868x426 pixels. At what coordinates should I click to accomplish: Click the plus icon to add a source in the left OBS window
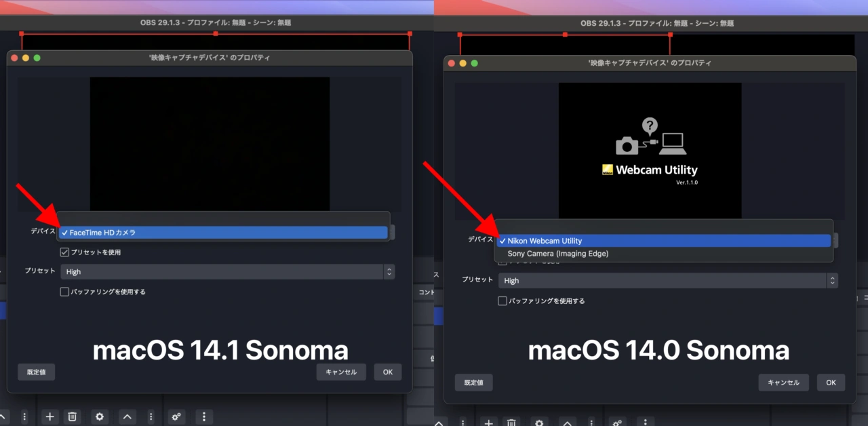pos(49,417)
